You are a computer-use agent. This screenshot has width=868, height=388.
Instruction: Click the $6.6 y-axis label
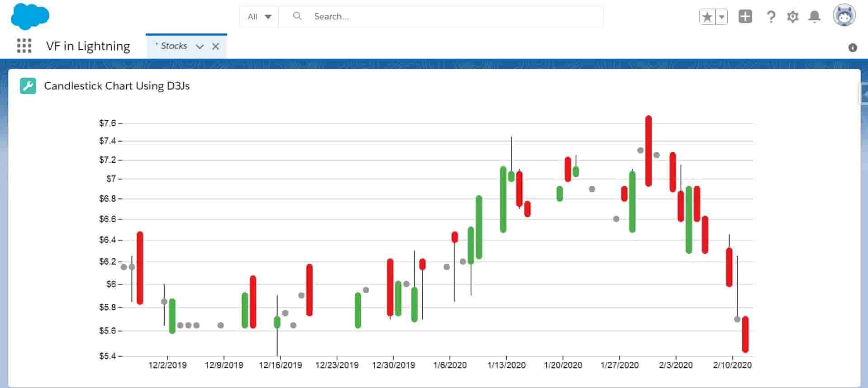click(x=108, y=219)
